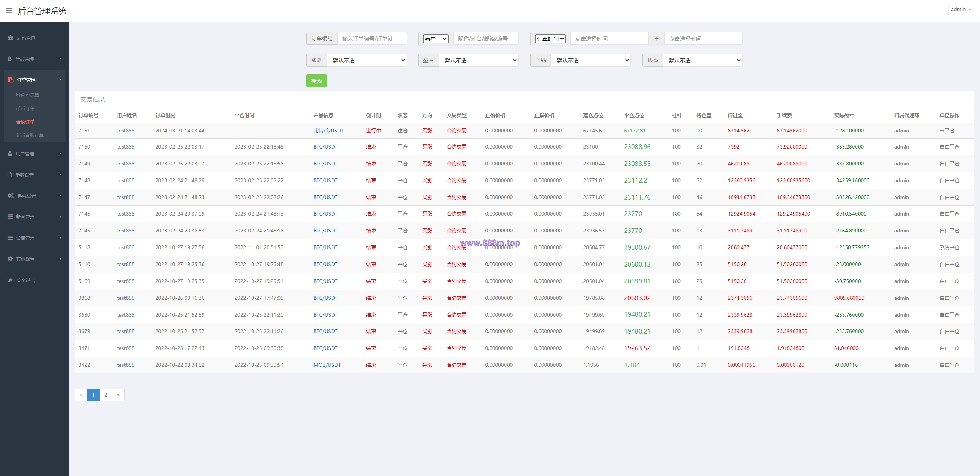Click order time 2022-10-22 00:34:52
The image size is (980, 476).
click(x=180, y=365)
